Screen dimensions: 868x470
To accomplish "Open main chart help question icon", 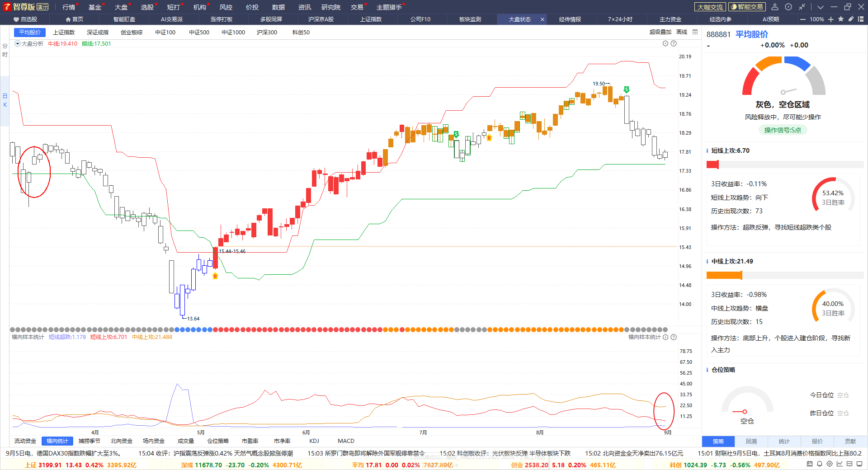I will pos(674,43).
